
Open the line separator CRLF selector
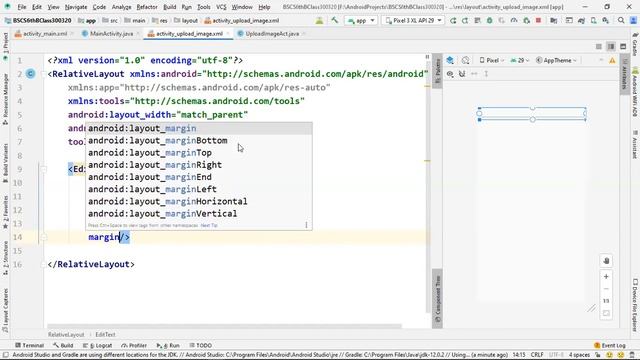[537, 355]
